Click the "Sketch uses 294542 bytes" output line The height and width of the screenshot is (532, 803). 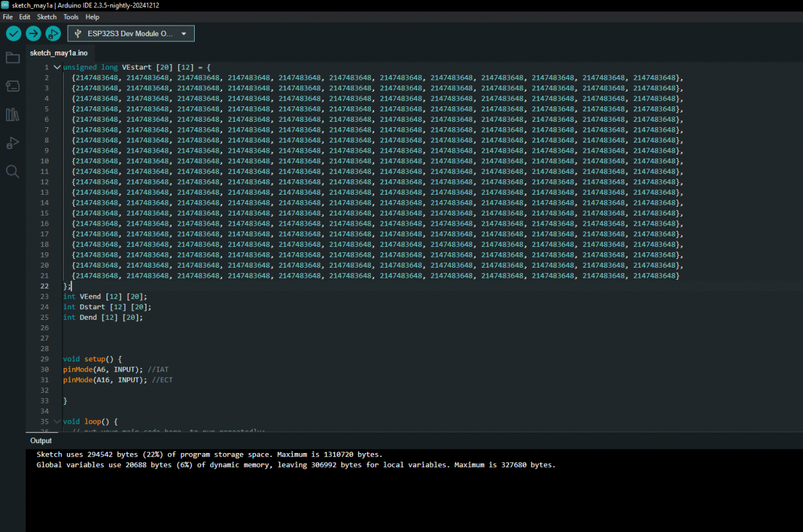(209, 454)
